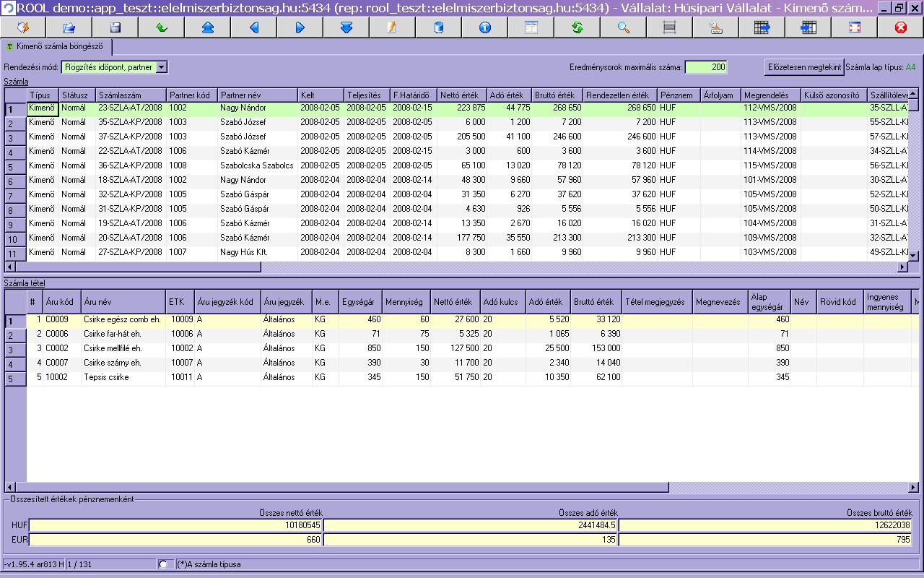Jump to last record with double-down arrow

click(346, 27)
